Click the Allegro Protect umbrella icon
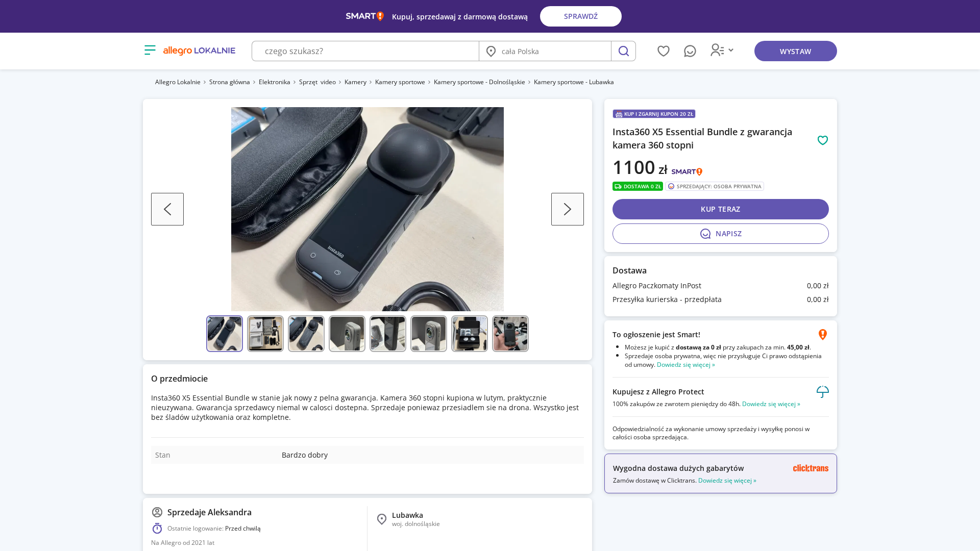Viewport: 980px width, 551px height. click(x=823, y=392)
